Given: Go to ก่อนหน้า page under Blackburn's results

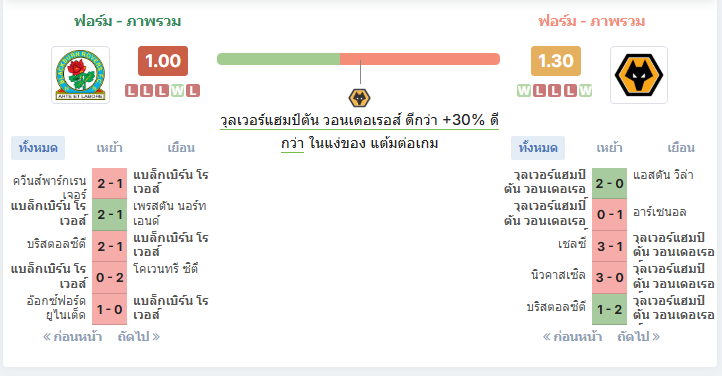Looking at the screenshot, I should pyautogui.click(x=72, y=337).
